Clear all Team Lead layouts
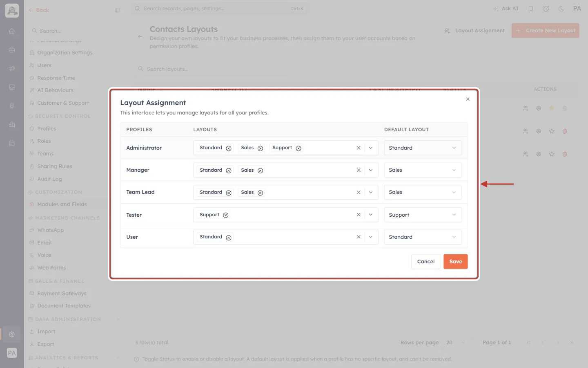 point(359,192)
